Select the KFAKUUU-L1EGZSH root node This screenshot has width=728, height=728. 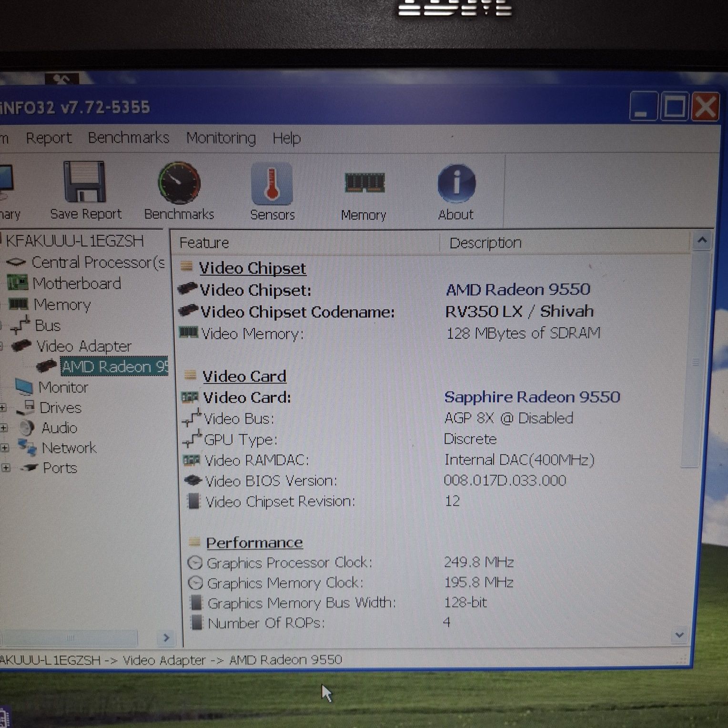pos(75,241)
